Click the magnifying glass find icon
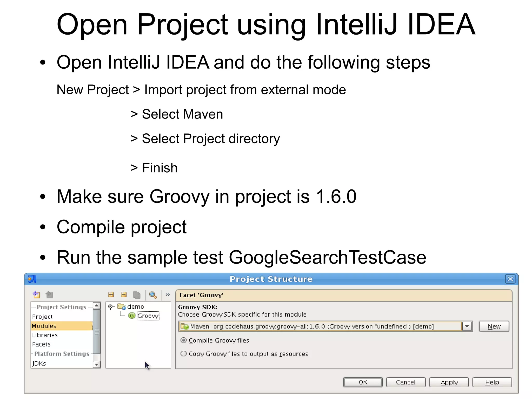Viewport: 532px width, 399px height. tap(153, 295)
